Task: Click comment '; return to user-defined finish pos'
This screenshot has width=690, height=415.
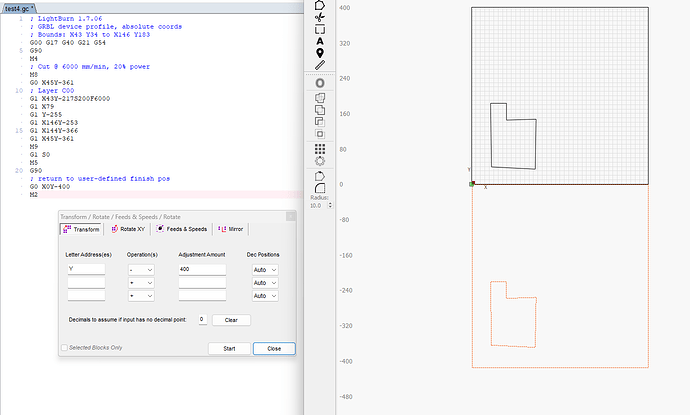Action: tap(100, 179)
